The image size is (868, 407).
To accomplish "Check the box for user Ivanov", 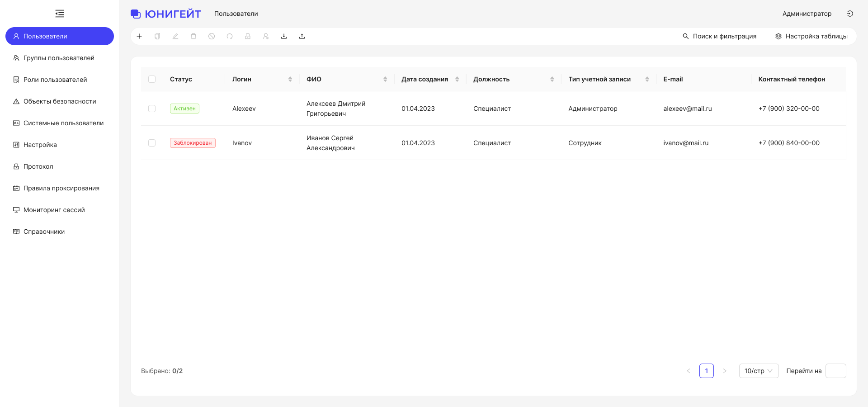I will click(152, 143).
